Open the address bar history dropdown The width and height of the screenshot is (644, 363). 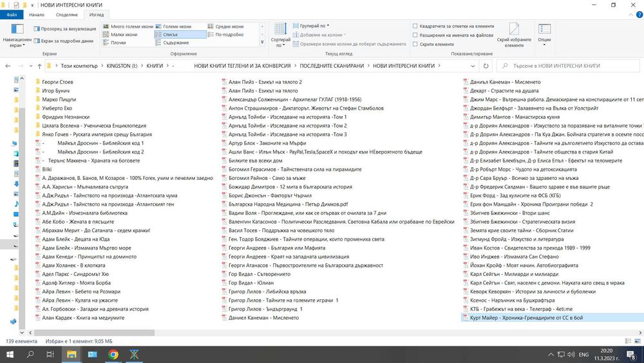pos(473,66)
